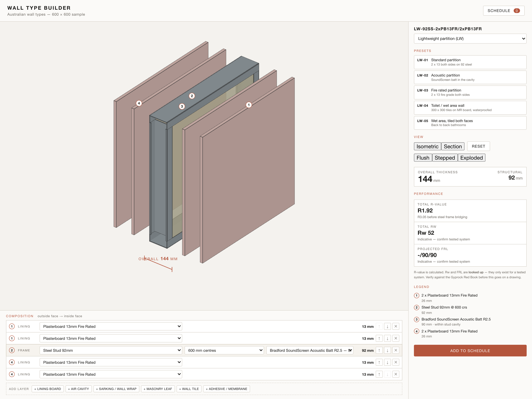Select Exploded layer arrangement

[471, 158]
